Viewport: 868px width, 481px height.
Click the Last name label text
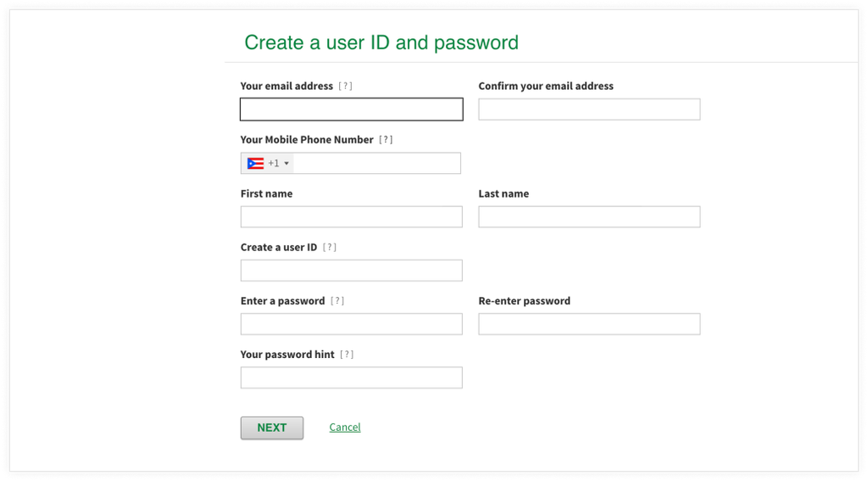coord(504,194)
